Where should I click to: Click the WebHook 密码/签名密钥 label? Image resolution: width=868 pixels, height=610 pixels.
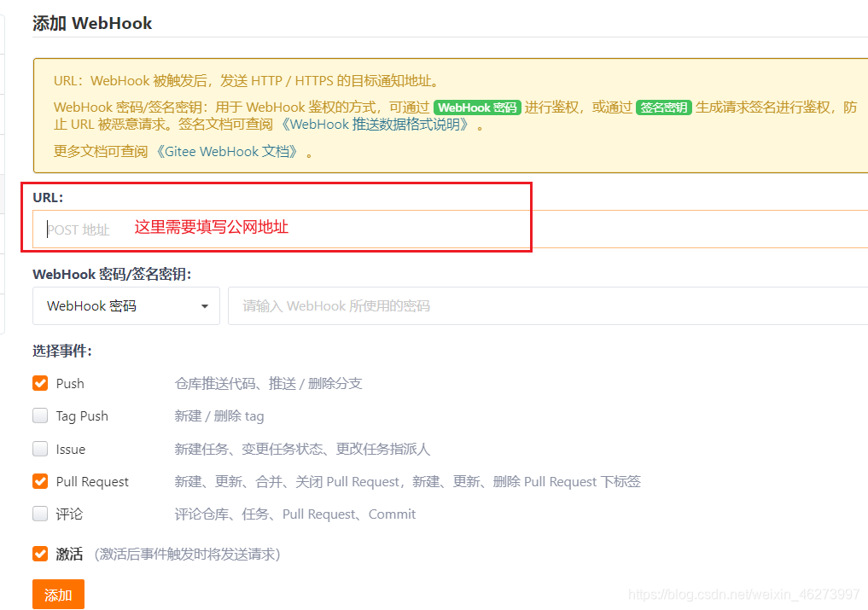point(112,275)
